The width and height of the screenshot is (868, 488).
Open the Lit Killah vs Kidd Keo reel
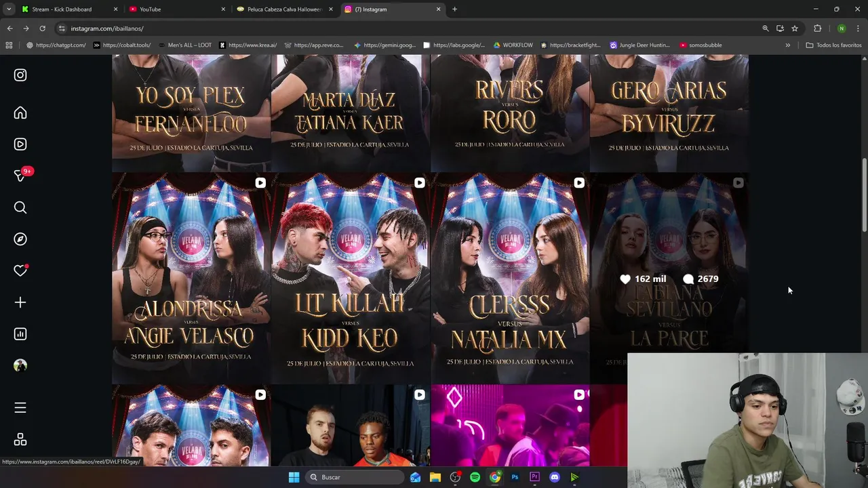(350, 279)
